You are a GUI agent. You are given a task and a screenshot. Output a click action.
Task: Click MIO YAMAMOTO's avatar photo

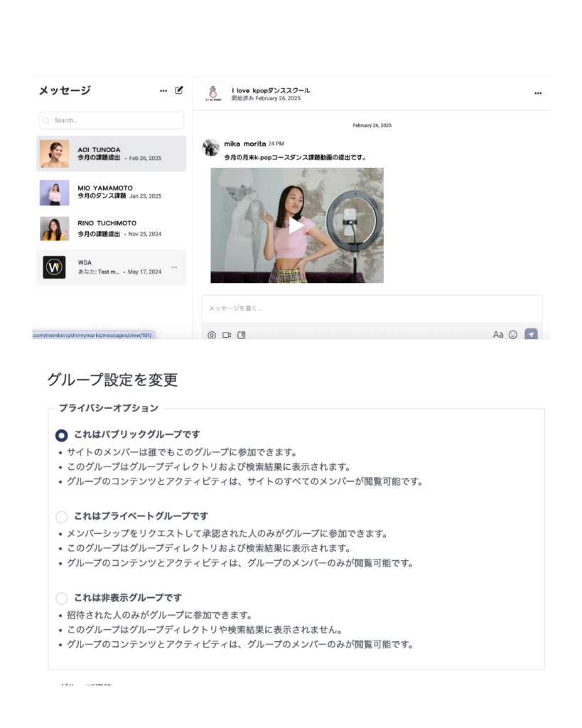pos(54,192)
